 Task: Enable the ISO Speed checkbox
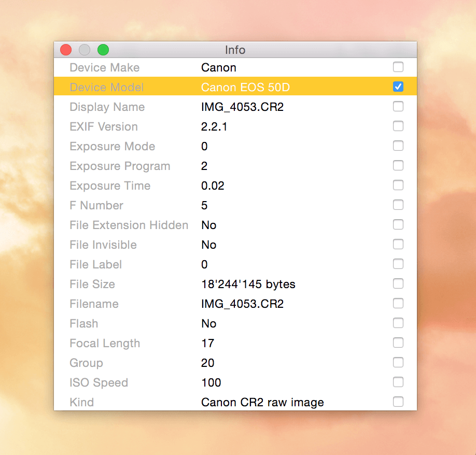coord(398,382)
